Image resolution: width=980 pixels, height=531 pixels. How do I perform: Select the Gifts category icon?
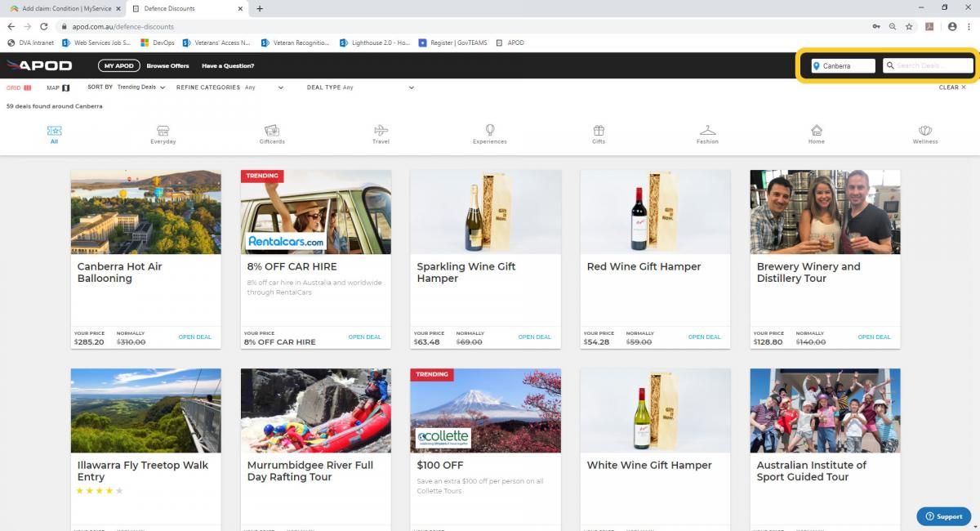tap(599, 131)
